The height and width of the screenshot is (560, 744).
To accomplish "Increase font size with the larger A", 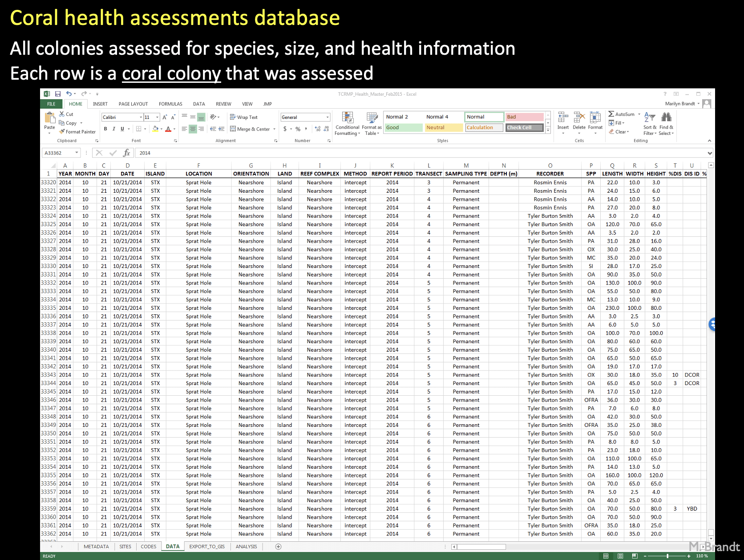I will click(x=165, y=117).
